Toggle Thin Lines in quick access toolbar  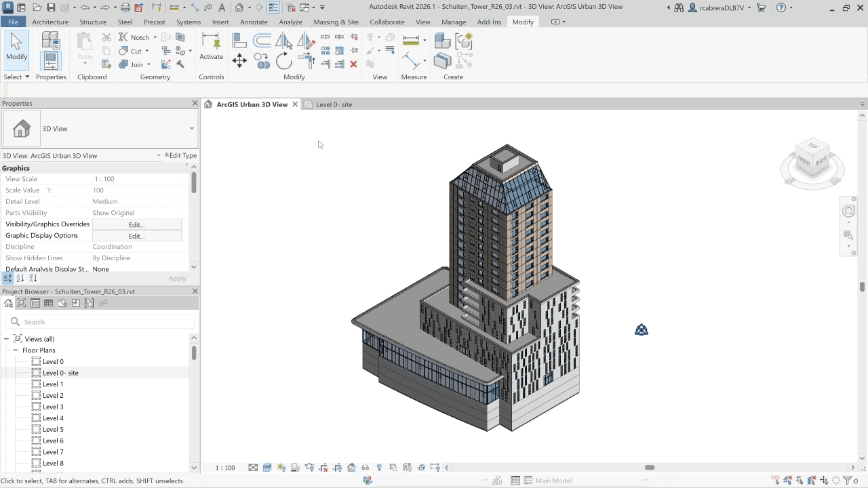[273, 7]
